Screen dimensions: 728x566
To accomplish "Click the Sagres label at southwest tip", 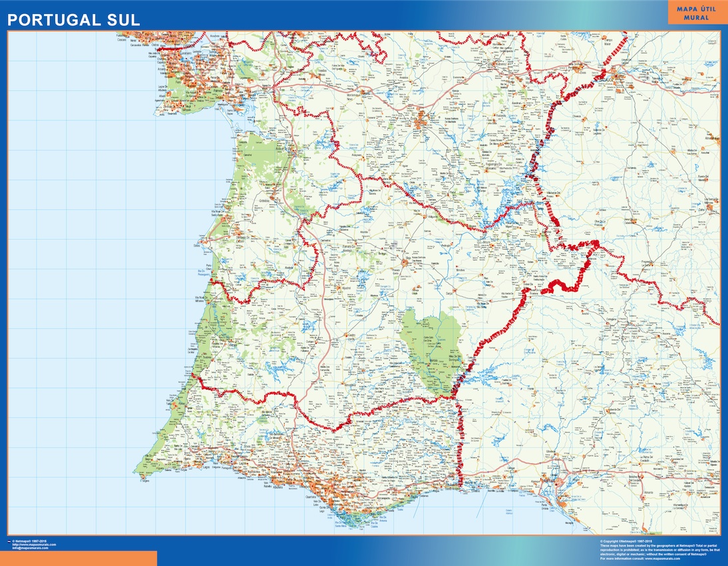I will pos(146,479).
